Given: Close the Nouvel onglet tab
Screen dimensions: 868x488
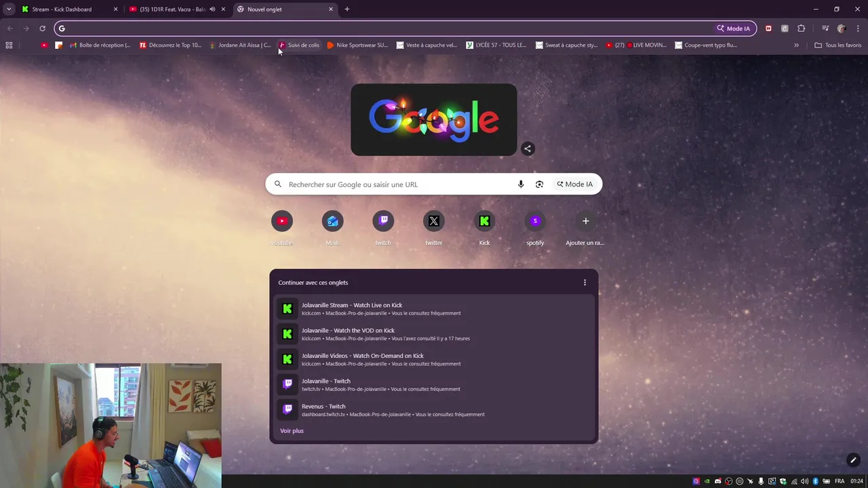Looking at the screenshot, I should pyautogui.click(x=331, y=9).
